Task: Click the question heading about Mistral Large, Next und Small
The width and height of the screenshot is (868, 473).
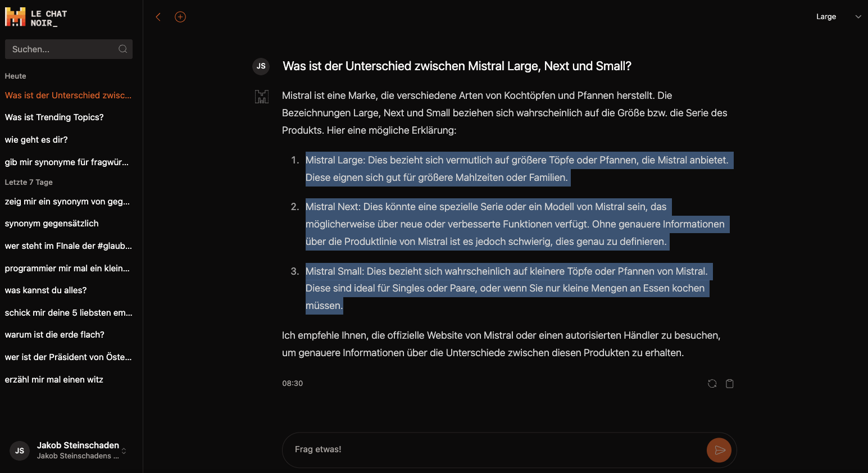Action: click(x=457, y=66)
